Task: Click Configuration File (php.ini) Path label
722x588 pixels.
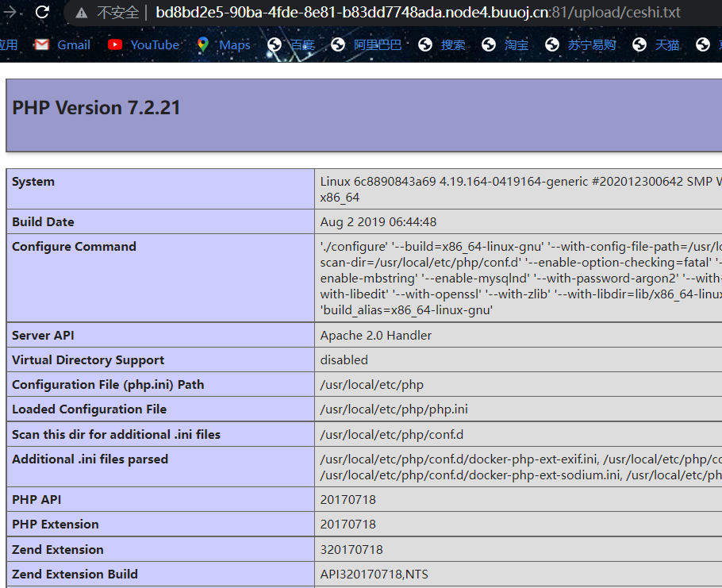Action: 108,385
